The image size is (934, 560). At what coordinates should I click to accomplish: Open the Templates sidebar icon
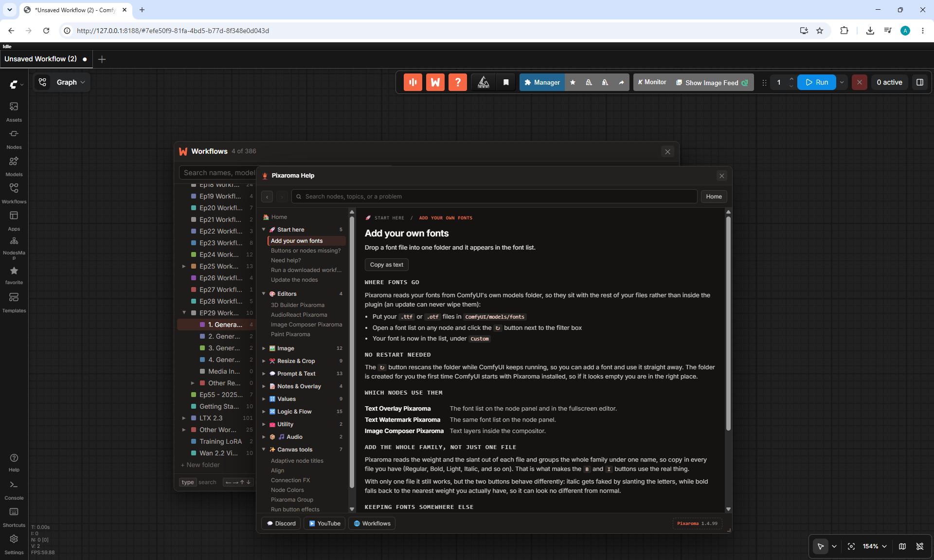[x=14, y=302]
